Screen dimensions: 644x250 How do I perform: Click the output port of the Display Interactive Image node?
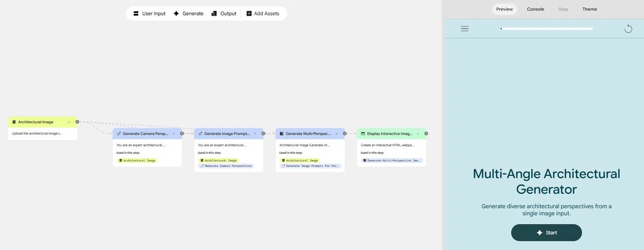click(x=426, y=134)
